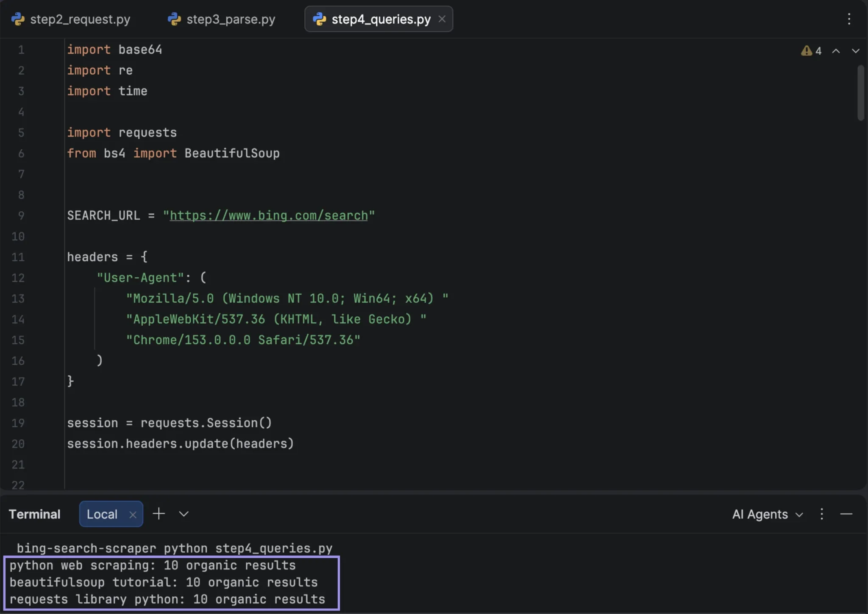
Task: Click the 'import requests' line
Action: (122, 133)
